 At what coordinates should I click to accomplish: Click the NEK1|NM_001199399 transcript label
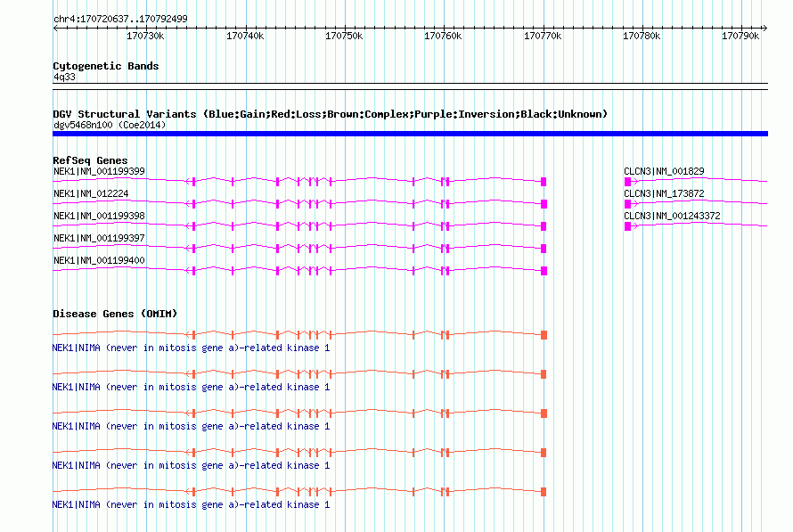tap(99, 171)
